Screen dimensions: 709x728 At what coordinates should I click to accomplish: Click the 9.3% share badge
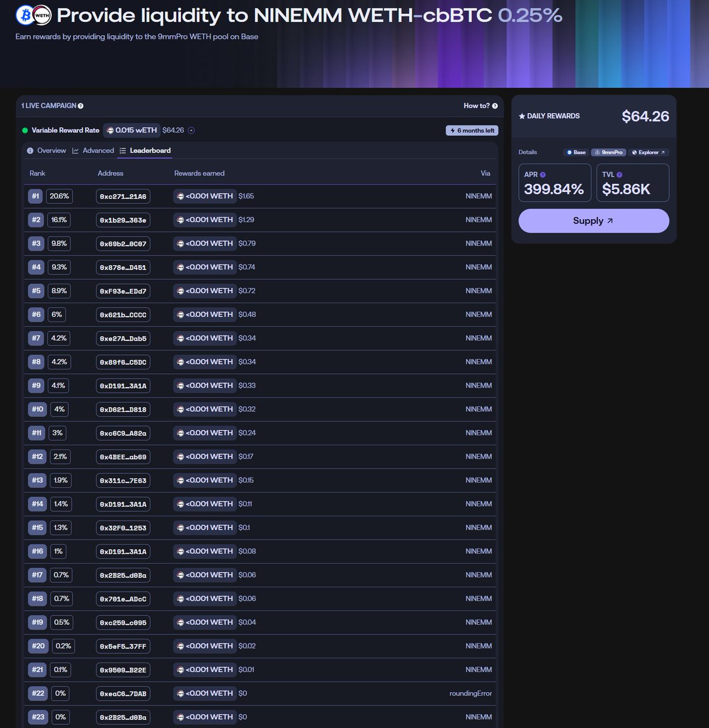(59, 267)
